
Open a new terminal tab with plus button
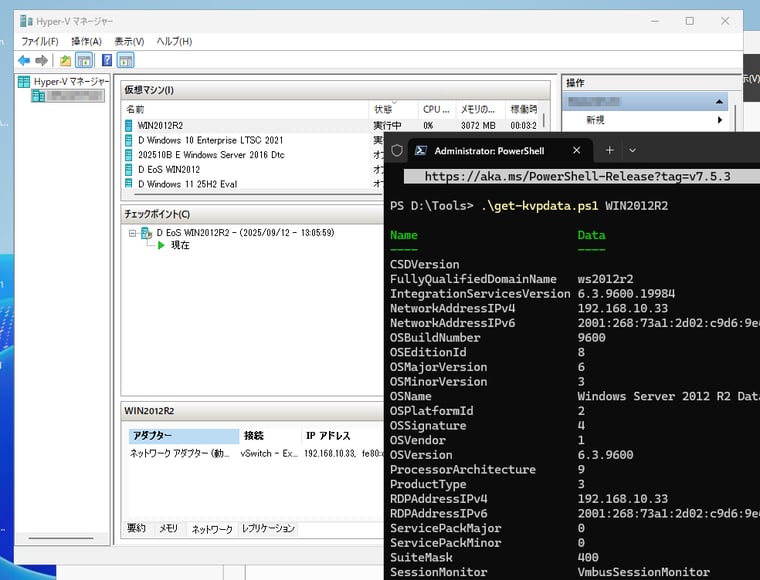[x=609, y=151]
